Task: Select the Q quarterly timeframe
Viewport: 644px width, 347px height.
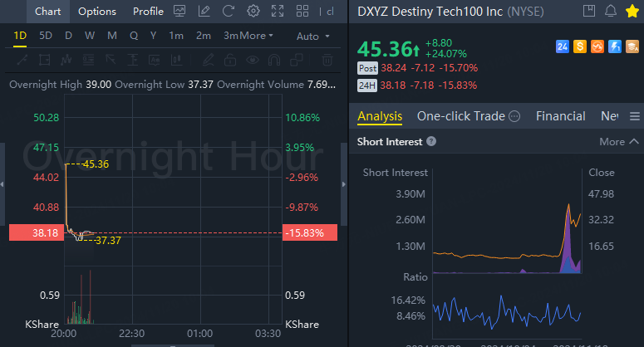Action: (x=134, y=36)
